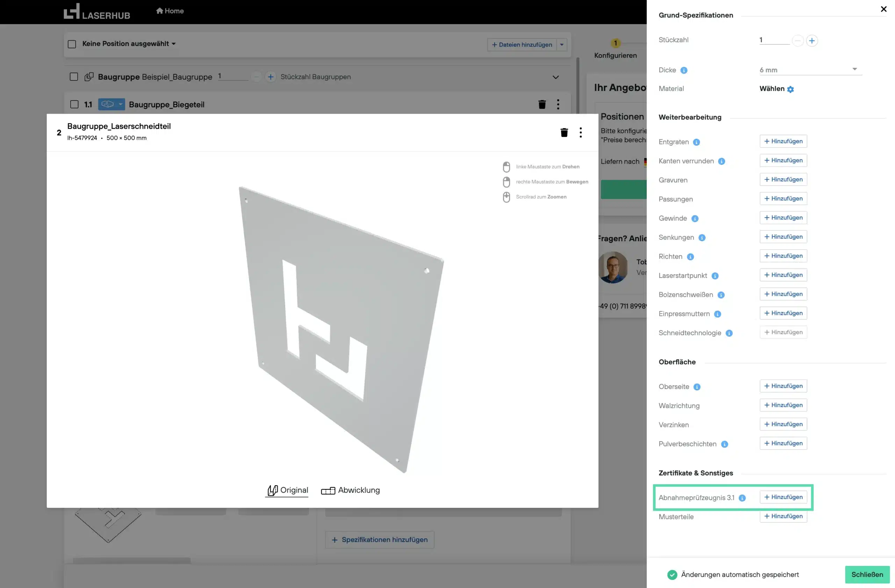Show info for Abnahmeprüfzeugnis 3.1
The width and height of the screenshot is (895, 588).
tap(742, 498)
